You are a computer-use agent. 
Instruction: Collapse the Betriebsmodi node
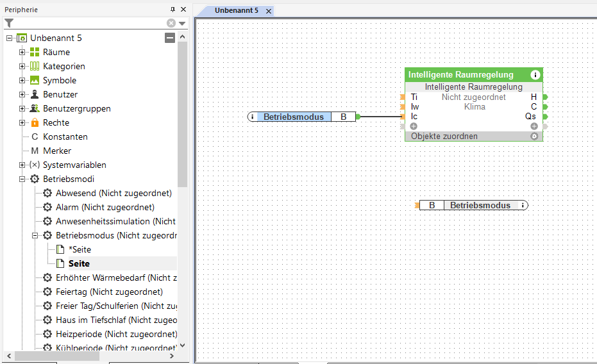22,179
